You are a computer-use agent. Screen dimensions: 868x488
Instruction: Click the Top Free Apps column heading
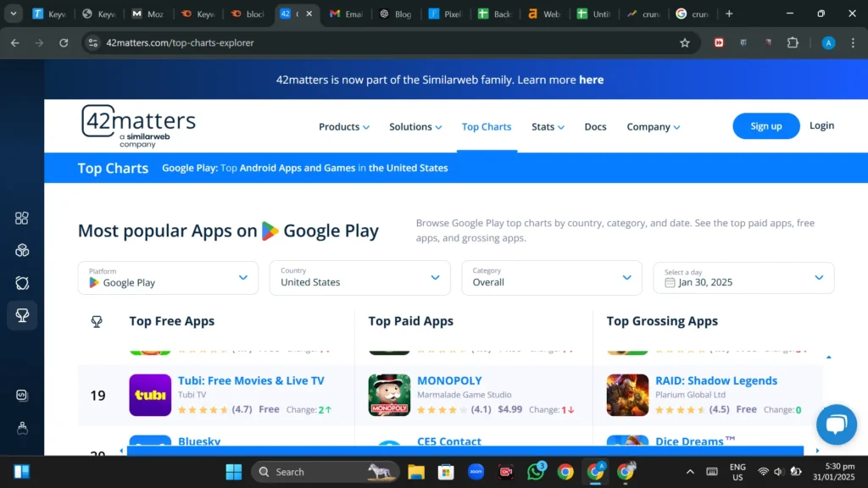pos(171,321)
